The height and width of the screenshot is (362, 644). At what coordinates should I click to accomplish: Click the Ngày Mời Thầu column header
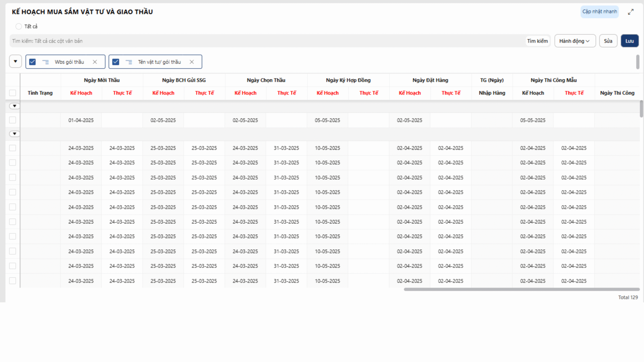(102, 80)
